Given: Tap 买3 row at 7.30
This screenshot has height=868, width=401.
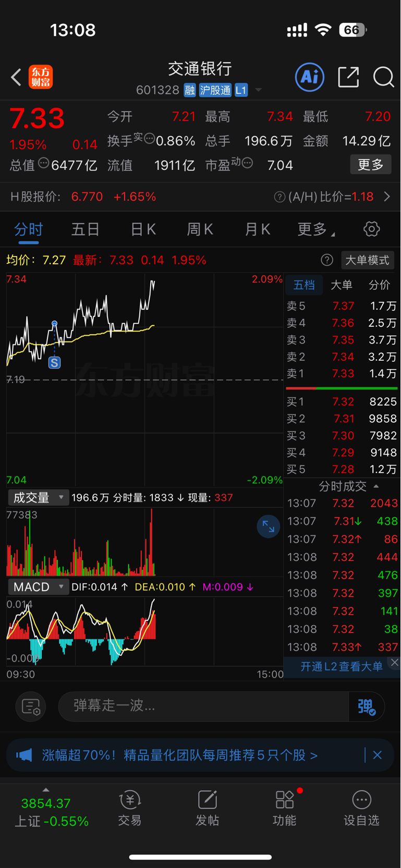Looking at the screenshot, I should (342, 435).
